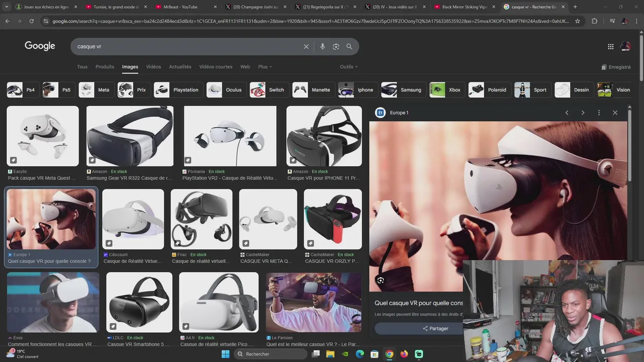Filter images by Oculus chip
Viewport: 644px width, 362px height.
tap(226, 90)
